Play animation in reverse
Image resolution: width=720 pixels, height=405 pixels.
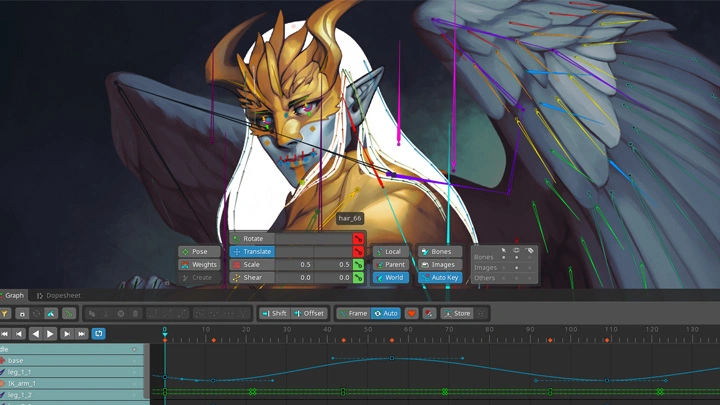point(35,334)
